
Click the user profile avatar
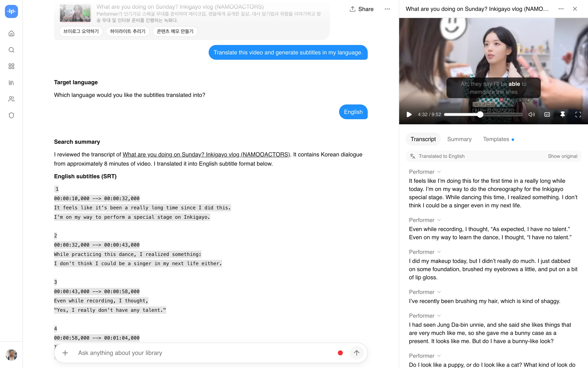(x=11, y=355)
